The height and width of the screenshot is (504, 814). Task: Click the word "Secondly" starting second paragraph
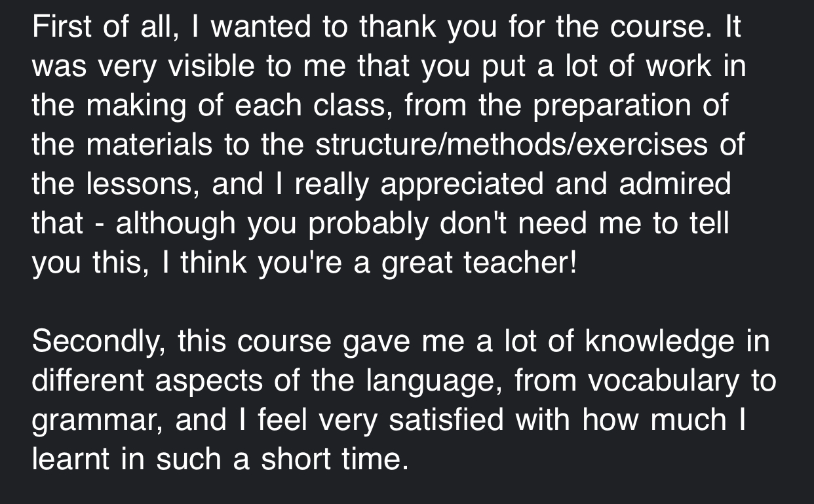click(x=98, y=341)
